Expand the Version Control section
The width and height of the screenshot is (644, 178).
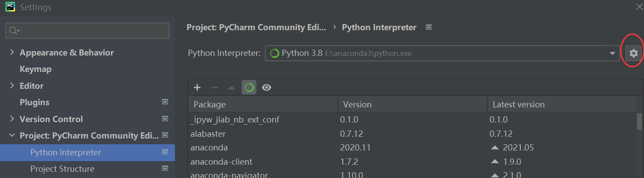click(12, 119)
